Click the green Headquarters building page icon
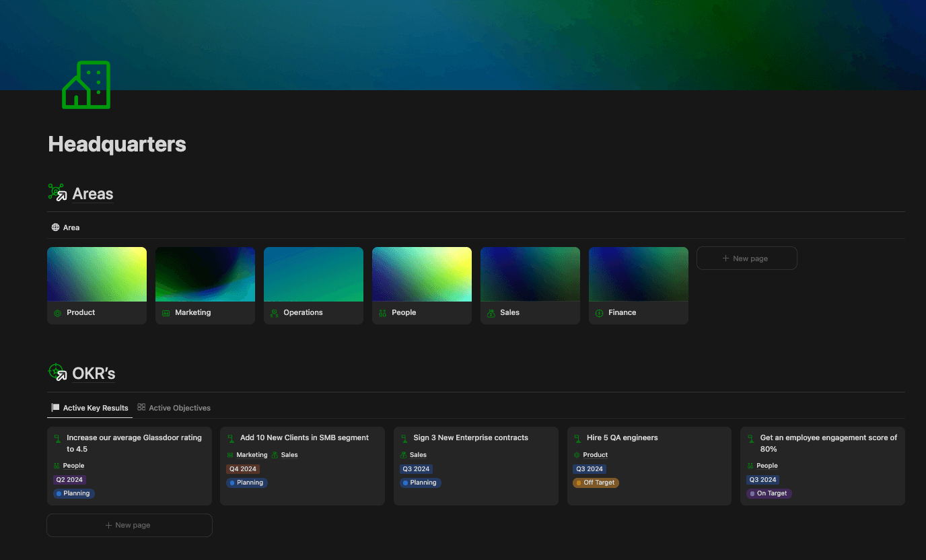Viewport: 926px width, 560px height. point(86,85)
